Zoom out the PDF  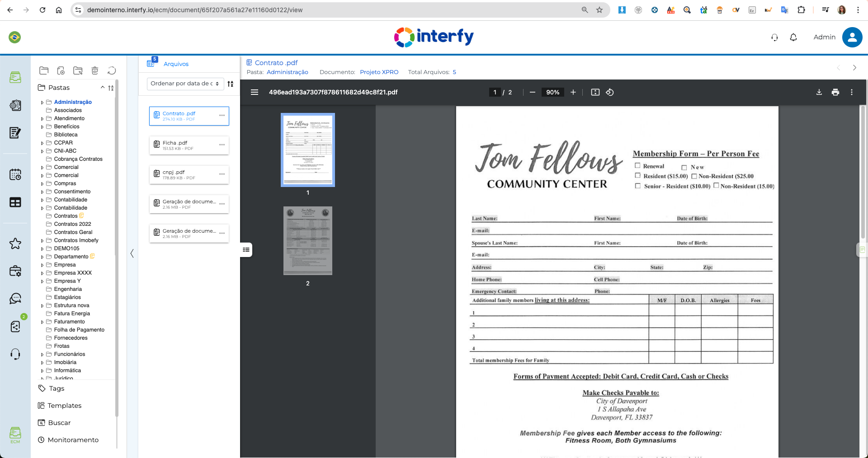click(533, 92)
